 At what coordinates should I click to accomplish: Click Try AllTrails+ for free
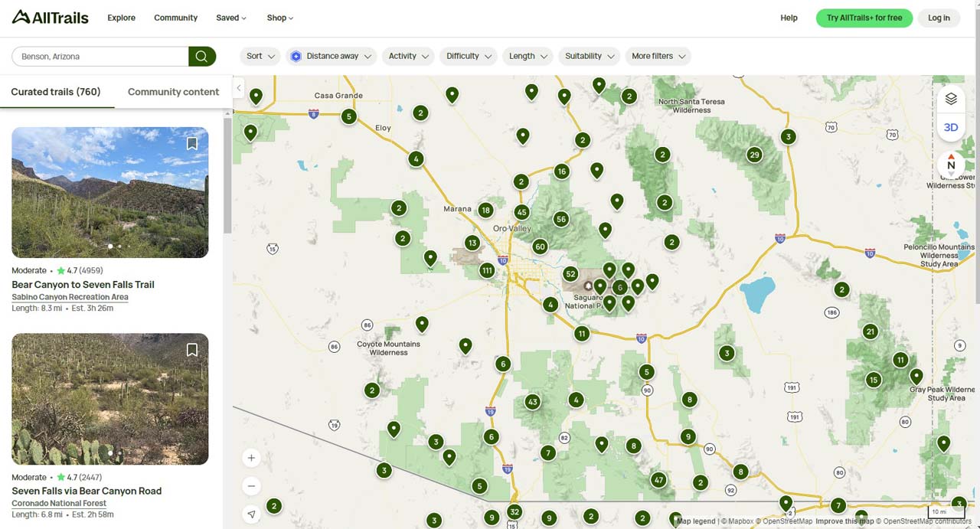[x=864, y=18]
